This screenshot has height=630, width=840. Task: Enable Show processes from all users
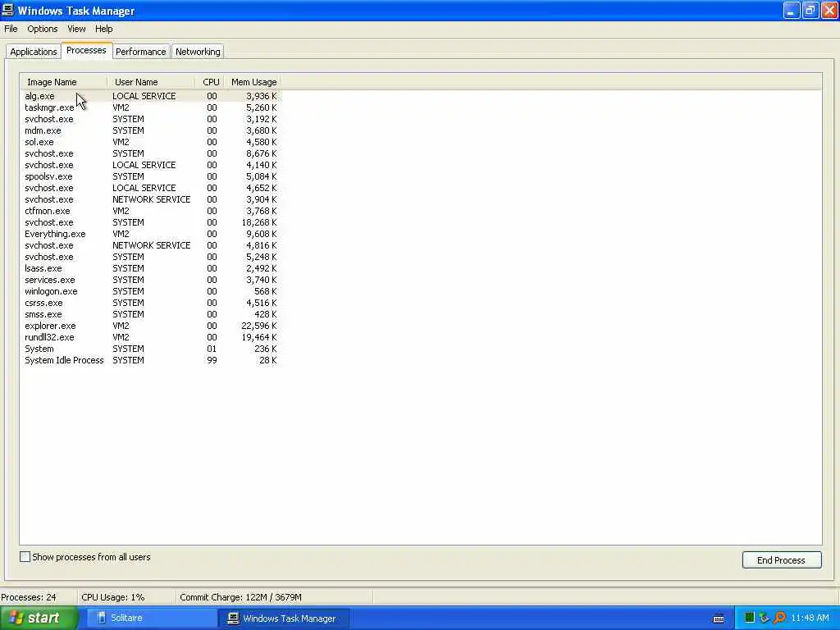pyautogui.click(x=25, y=557)
